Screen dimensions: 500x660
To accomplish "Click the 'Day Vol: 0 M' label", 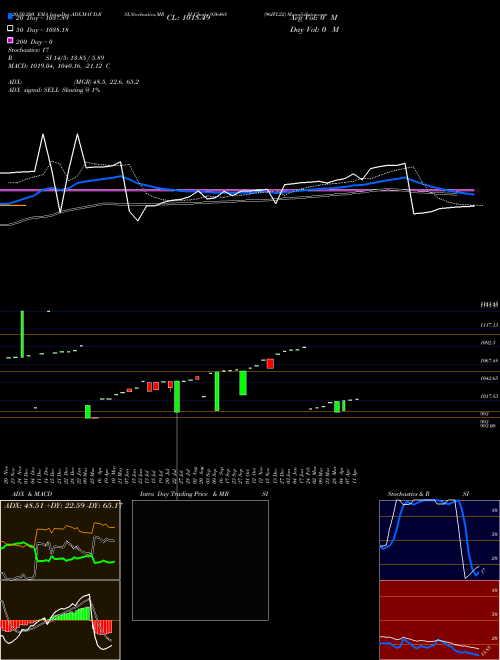I will (314, 30).
